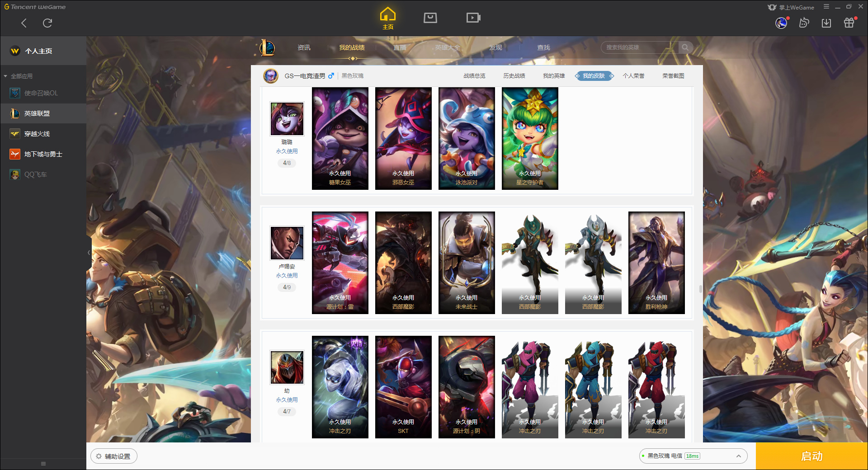Select 使命召唤OL in sidebar

click(x=43, y=93)
